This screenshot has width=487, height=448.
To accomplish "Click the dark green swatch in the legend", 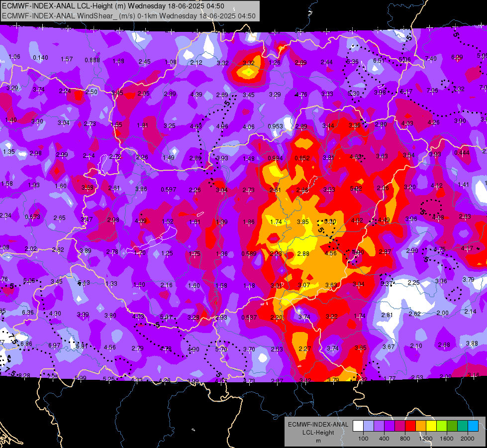I will point(452,426).
